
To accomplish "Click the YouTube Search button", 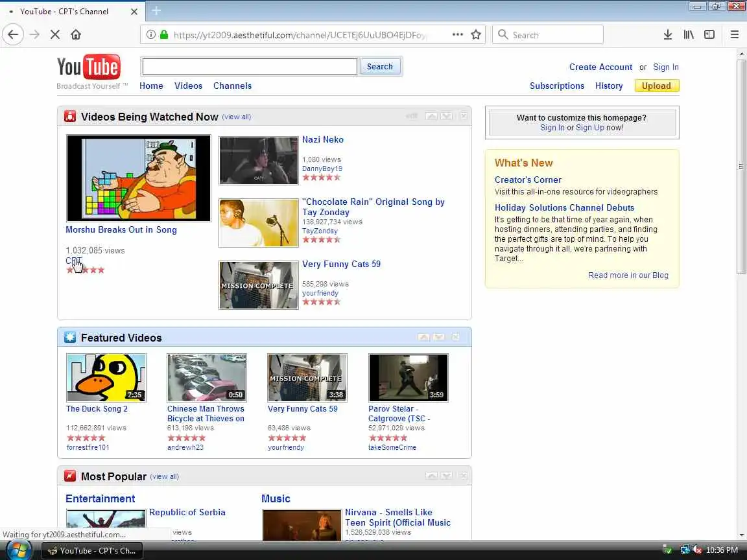I will (x=380, y=67).
